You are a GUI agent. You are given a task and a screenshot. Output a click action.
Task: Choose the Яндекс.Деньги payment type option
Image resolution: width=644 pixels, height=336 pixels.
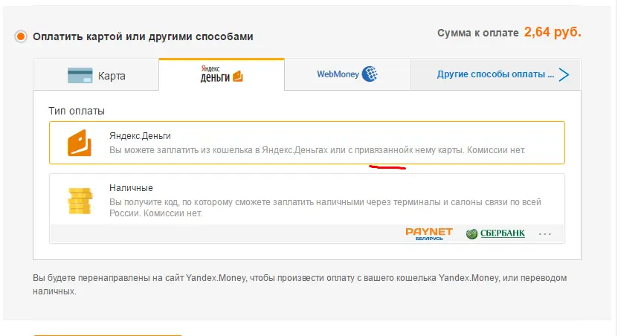[x=307, y=143]
